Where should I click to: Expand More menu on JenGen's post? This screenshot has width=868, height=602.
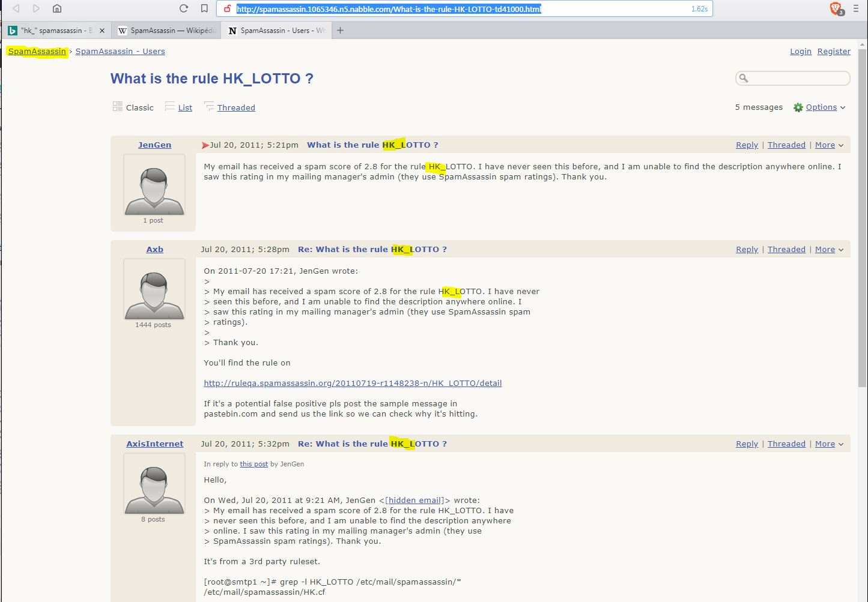click(x=829, y=145)
